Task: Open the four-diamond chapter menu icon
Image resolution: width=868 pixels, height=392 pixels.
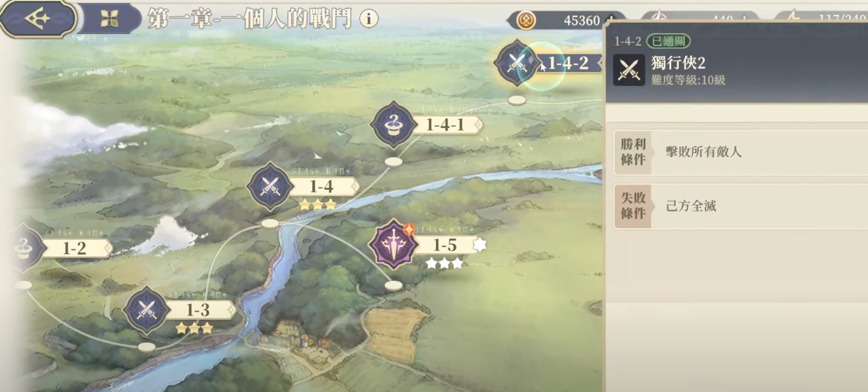Action: (109, 19)
